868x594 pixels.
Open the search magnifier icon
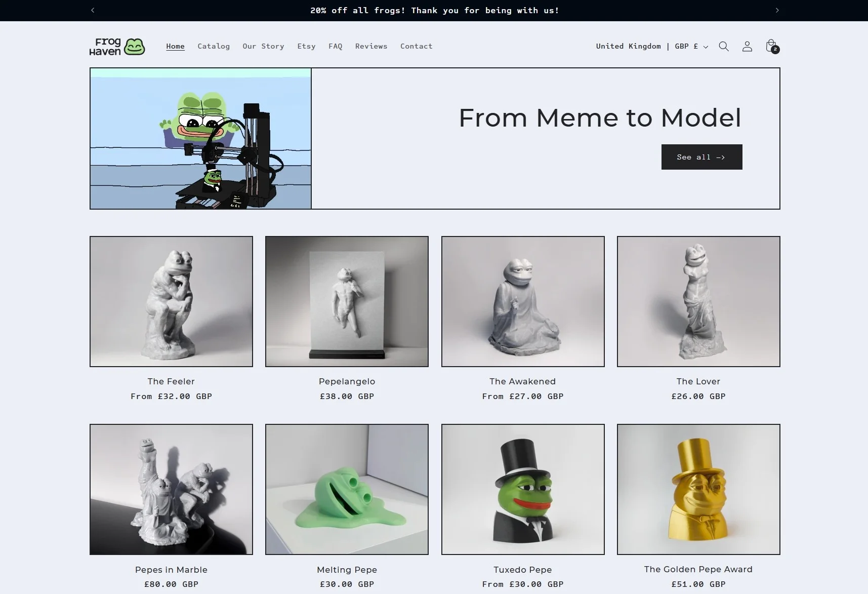(x=724, y=47)
